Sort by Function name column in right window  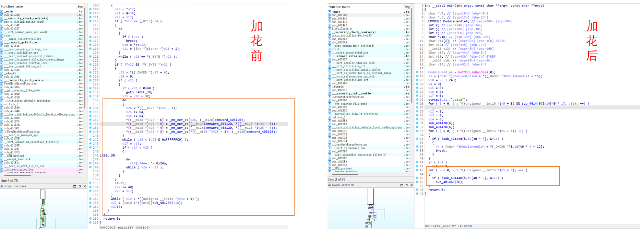pyautogui.click(x=365, y=7)
